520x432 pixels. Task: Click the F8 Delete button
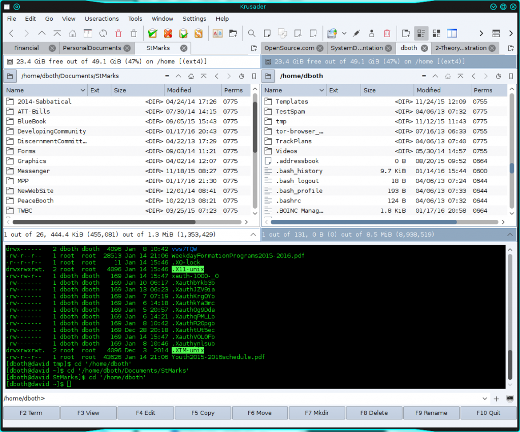pos(374,413)
